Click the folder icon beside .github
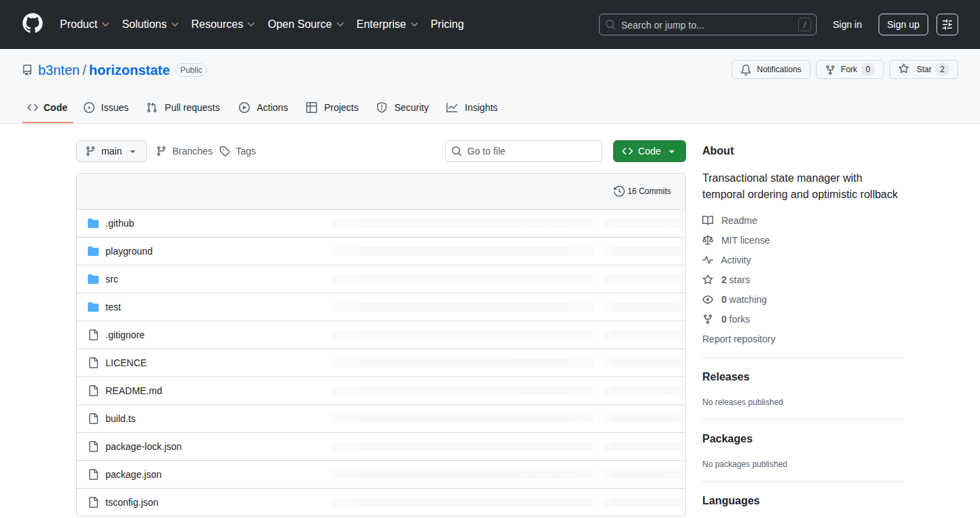The image size is (980, 518). (93, 223)
